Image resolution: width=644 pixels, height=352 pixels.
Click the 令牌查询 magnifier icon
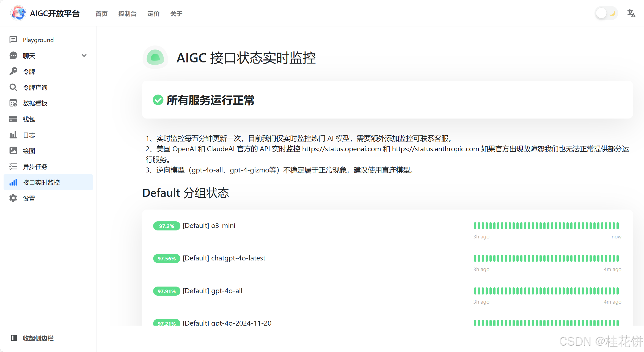click(13, 87)
